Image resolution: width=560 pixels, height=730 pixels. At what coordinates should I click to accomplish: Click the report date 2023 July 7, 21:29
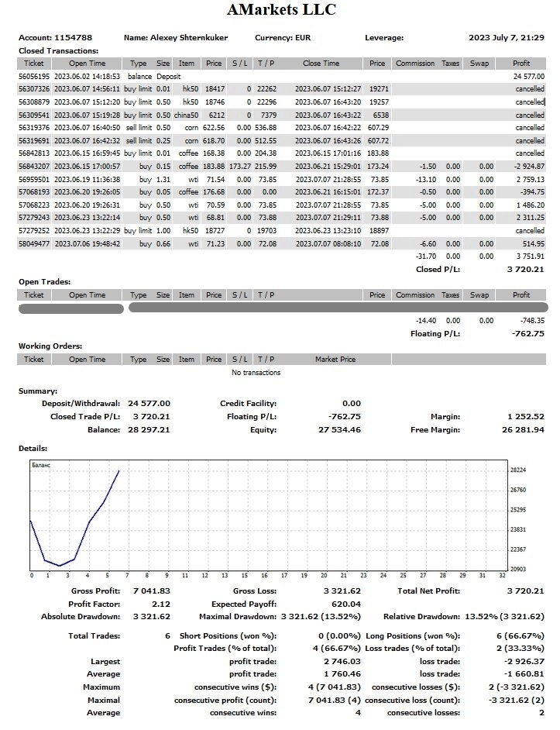[x=507, y=37]
